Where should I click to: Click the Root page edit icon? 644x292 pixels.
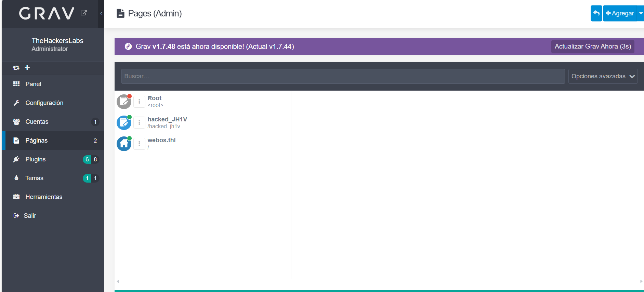pyautogui.click(x=124, y=102)
